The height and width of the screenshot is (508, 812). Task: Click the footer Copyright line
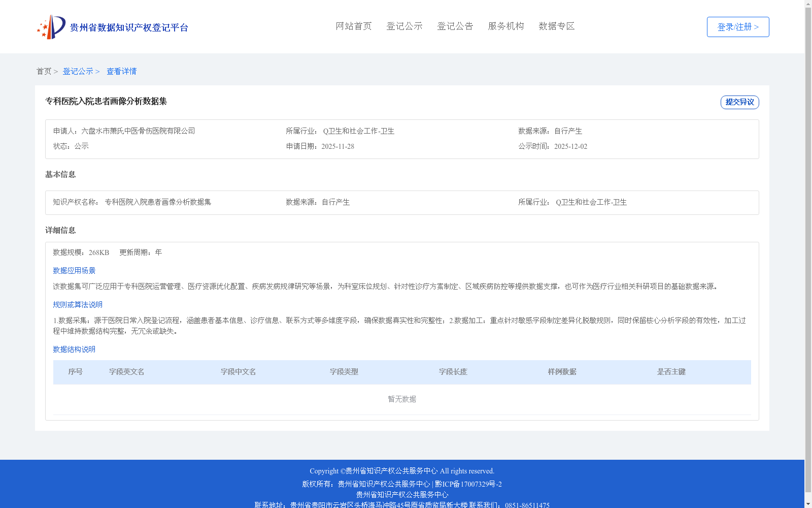[402, 471]
